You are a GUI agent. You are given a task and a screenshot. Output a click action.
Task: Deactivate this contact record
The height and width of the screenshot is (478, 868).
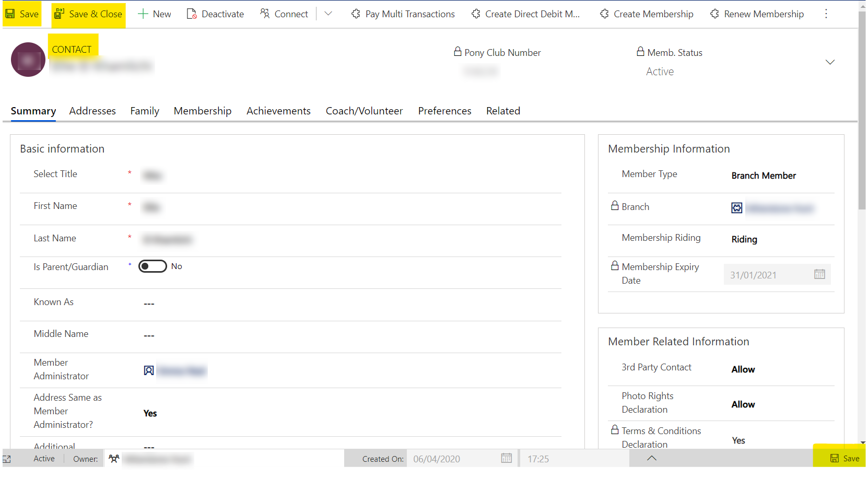tap(215, 14)
